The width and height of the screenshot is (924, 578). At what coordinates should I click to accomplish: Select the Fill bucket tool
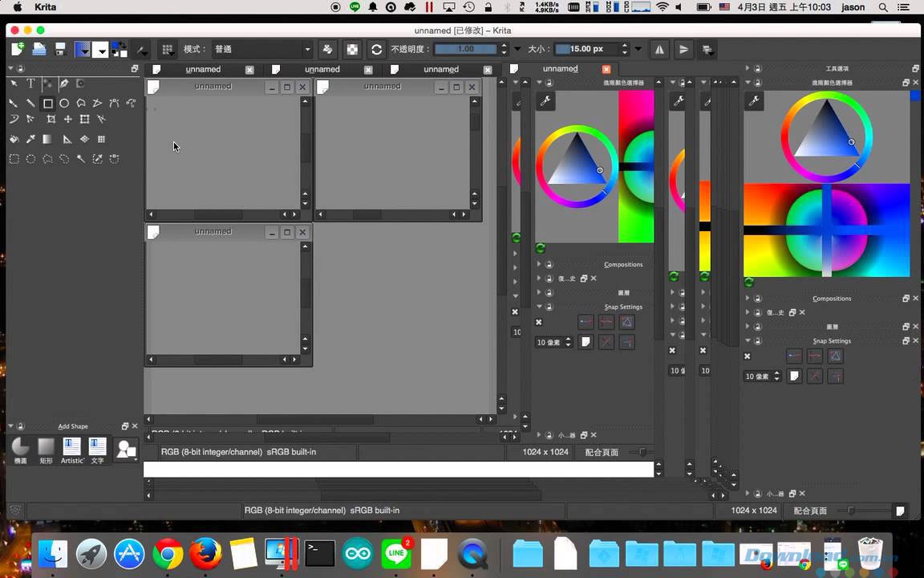tap(14, 139)
